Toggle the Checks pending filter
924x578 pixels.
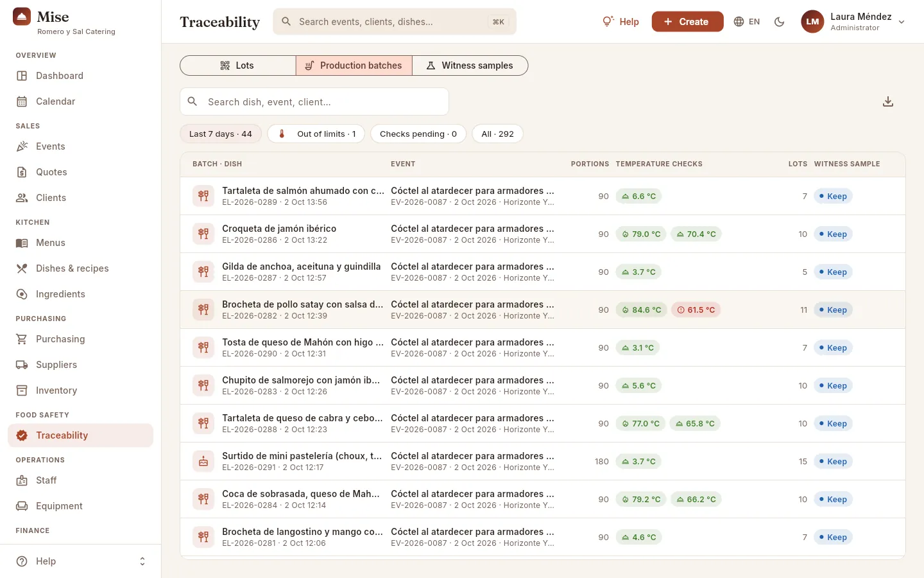click(418, 134)
